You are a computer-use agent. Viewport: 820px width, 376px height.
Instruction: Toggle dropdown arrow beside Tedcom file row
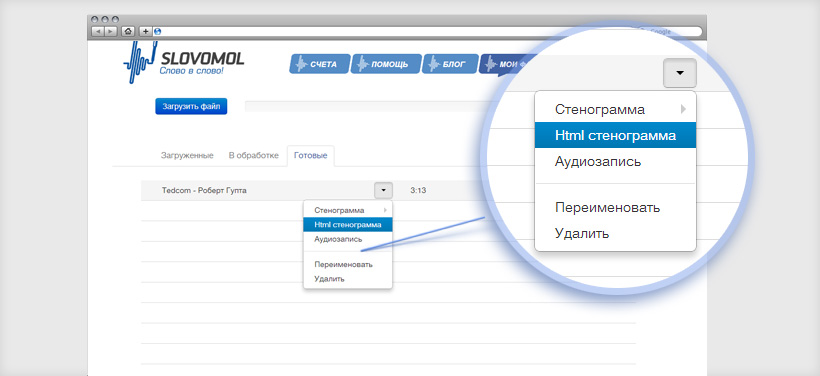tap(383, 190)
